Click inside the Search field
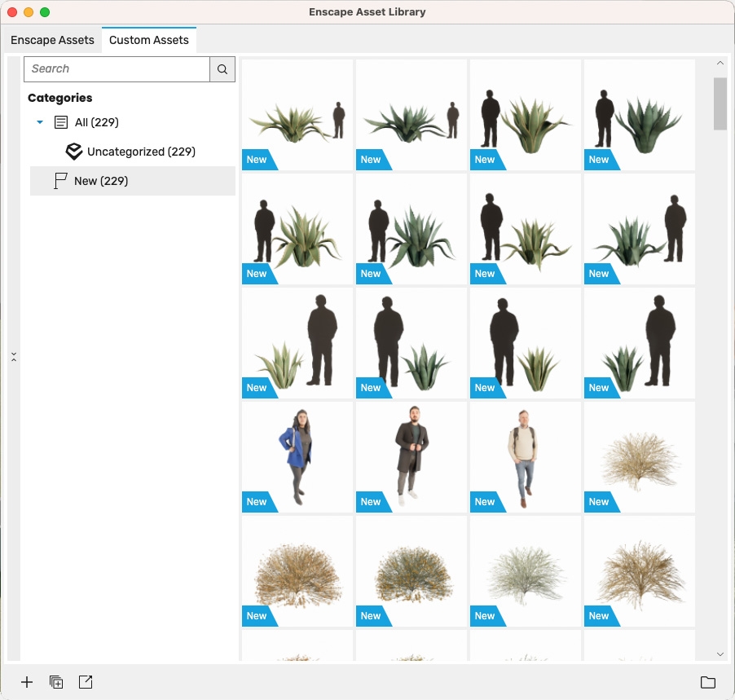This screenshot has height=700, width=735. 114,68
